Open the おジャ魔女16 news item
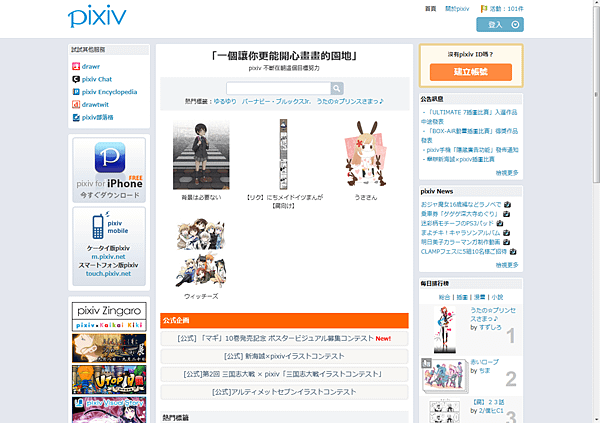Image resolution: width=600 pixels, height=423 pixels. tap(461, 204)
